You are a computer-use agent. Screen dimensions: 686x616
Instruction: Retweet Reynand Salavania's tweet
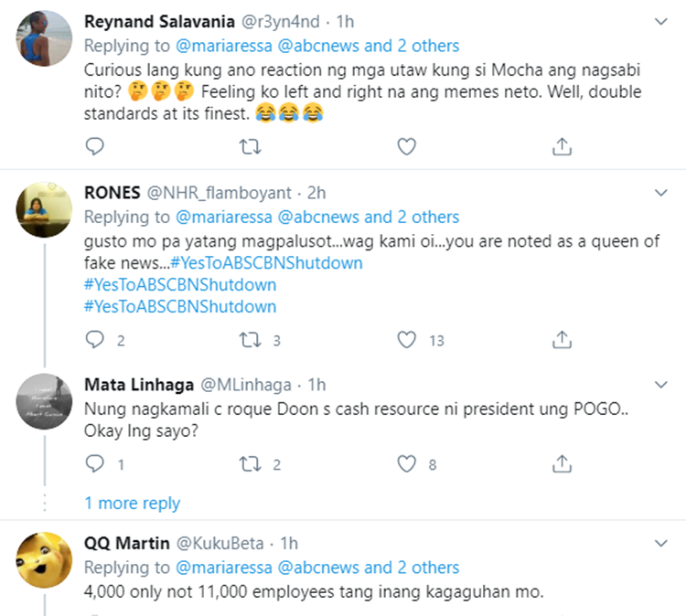pyautogui.click(x=251, y=146)
